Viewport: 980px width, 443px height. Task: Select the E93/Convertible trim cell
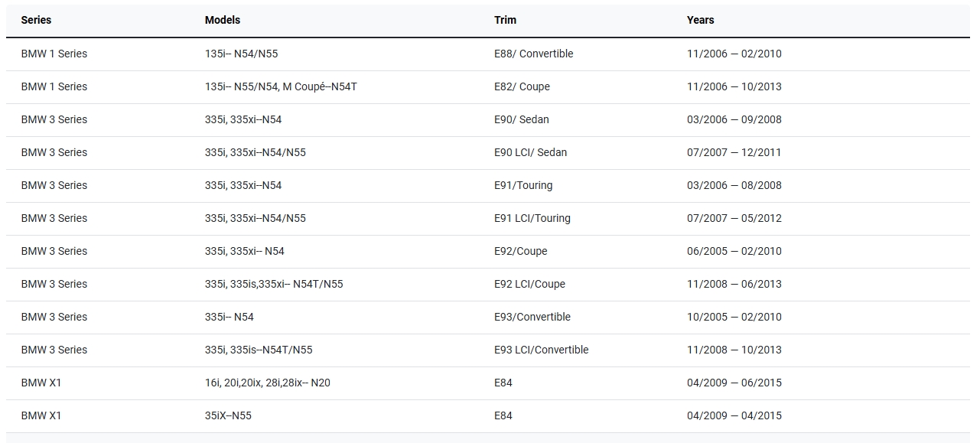click(x=532, y=317)
